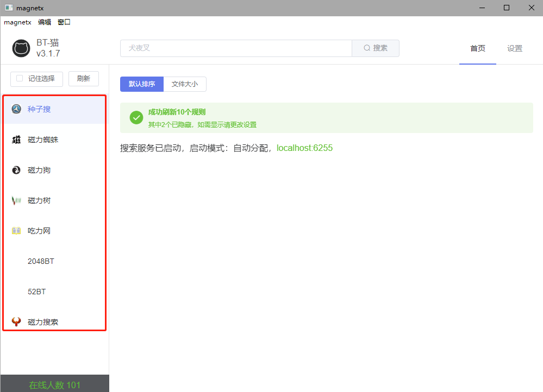Image resolution: width=543 pixels, height=392 pixels.
Task: Click the 其中2个已隐藏 hint text
Action: click(202, 124)
